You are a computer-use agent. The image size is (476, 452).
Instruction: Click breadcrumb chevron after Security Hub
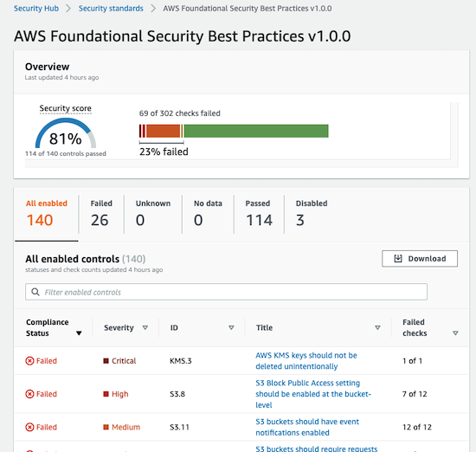[x=68, y=9]
